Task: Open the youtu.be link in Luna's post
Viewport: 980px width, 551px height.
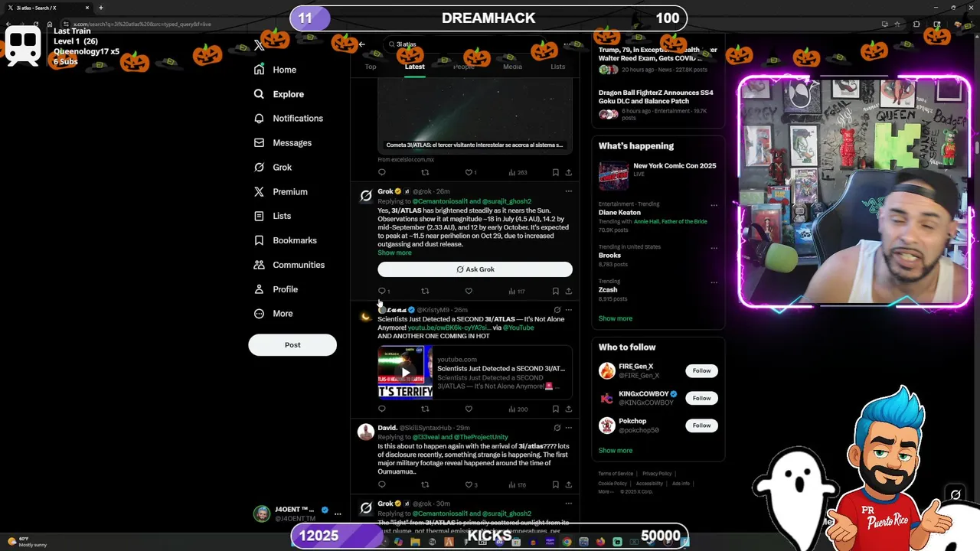Action: click(x=449, y=328)
